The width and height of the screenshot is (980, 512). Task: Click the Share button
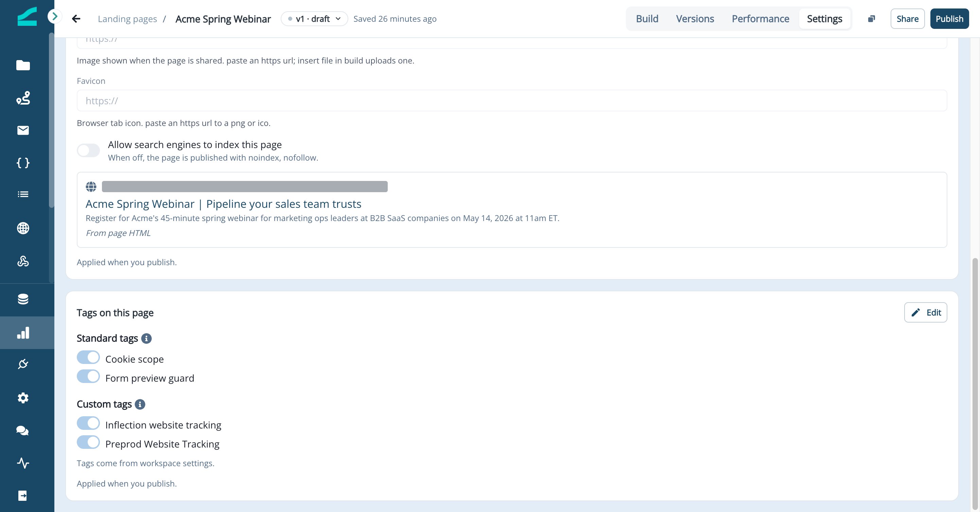907,19
